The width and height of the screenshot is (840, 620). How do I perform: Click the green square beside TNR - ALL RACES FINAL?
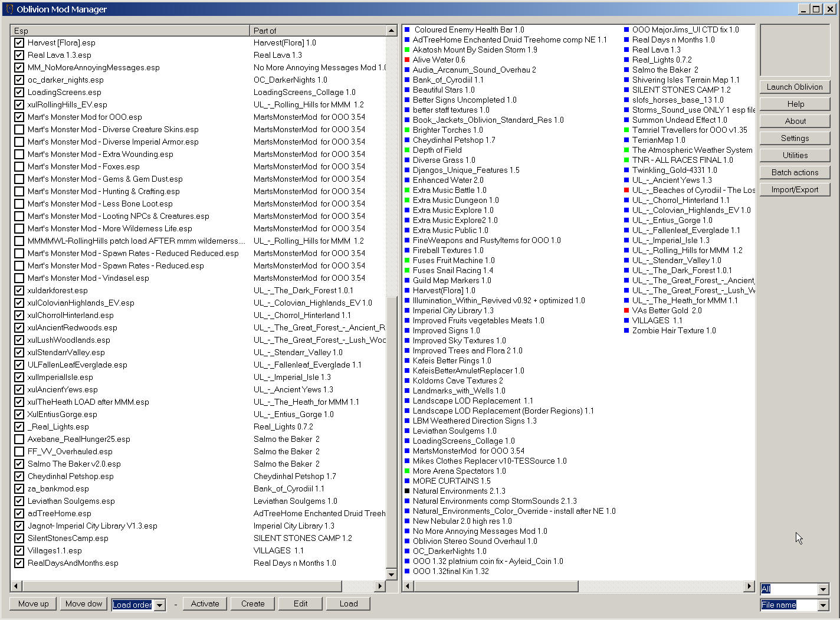(x=626, y=160)
